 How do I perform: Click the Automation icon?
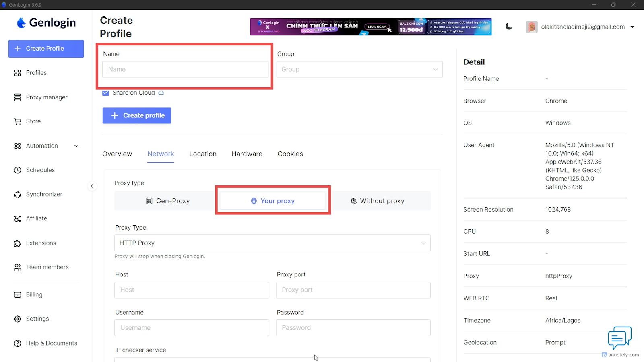tap(18, 146)
